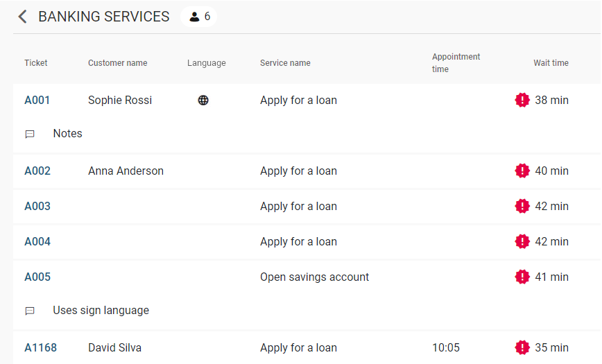Viewport: 602px width, 364px height.
Task: Click the red alert icon for David Silva
Action: point(522,348)
